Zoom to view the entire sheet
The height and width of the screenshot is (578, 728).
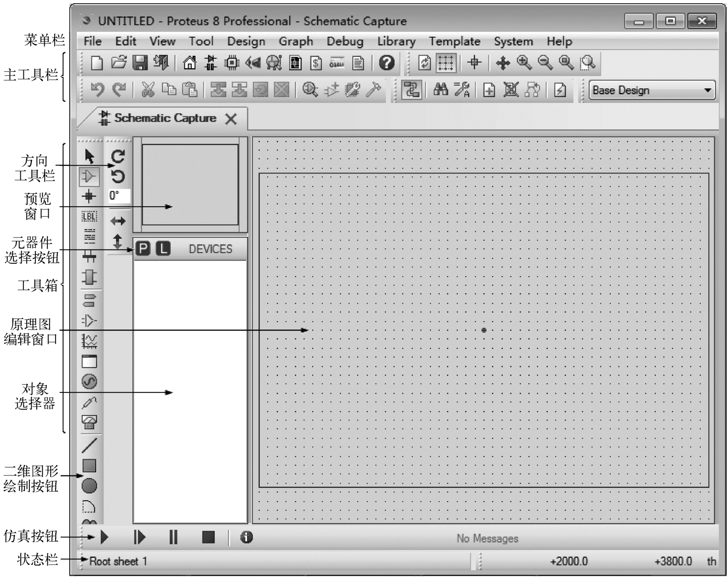[567, 63]
